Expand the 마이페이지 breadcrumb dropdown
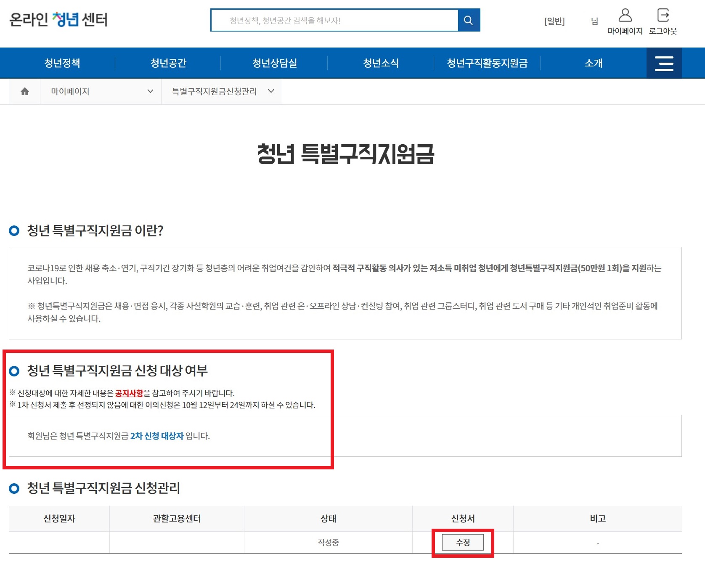Viewport: 705px width, 588px height. pos(101,91)
